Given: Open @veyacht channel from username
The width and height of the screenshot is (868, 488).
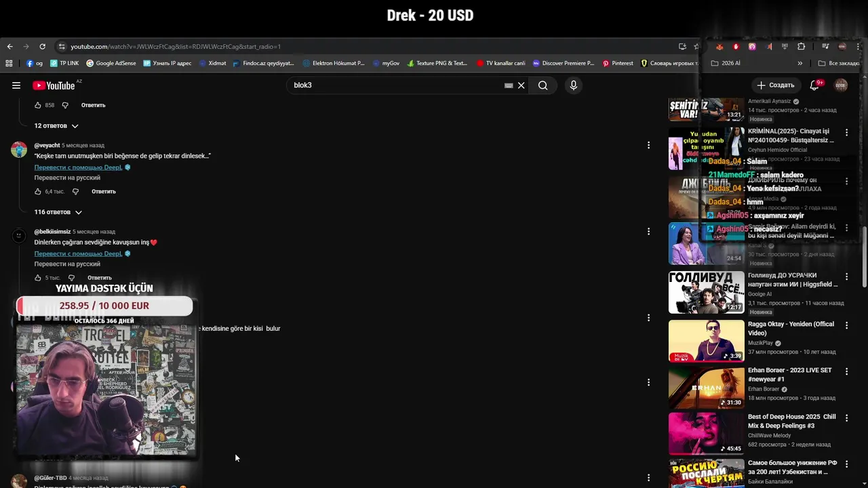Looking at the screenshot, I should tap(47, 145).
